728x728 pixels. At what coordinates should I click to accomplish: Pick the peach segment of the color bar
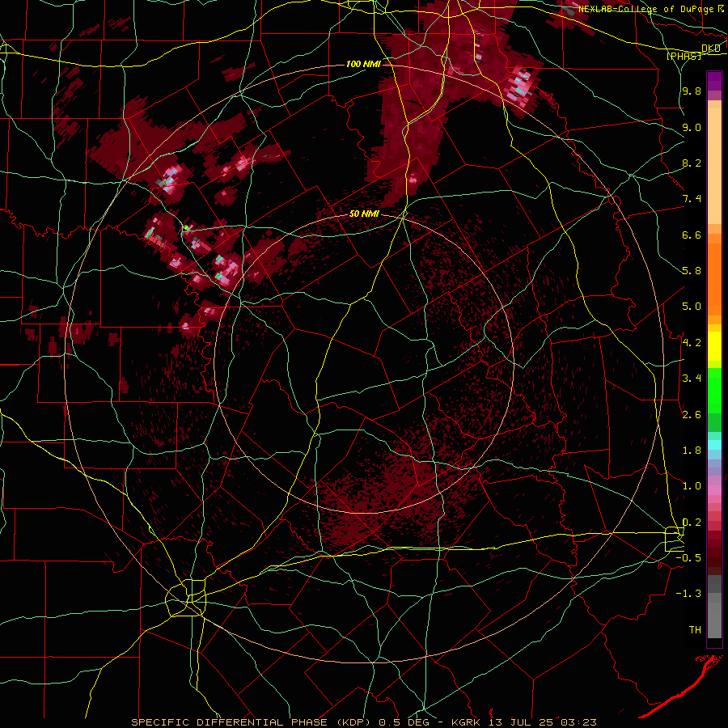click(x=714, y=166)
